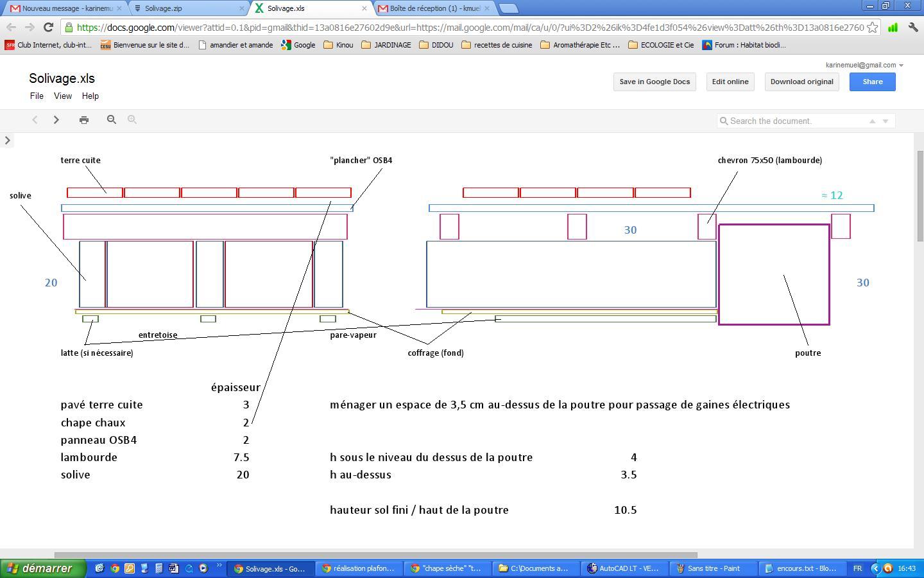Expand hidden quick launch icons chevron

[x=219, y=566]
